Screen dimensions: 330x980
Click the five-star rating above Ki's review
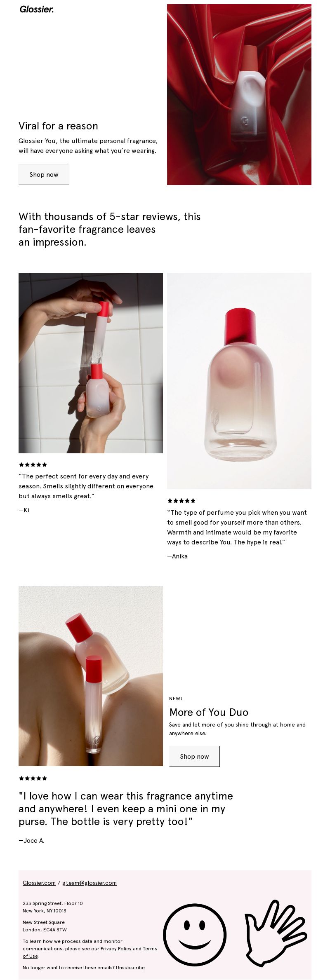point(33,464)
